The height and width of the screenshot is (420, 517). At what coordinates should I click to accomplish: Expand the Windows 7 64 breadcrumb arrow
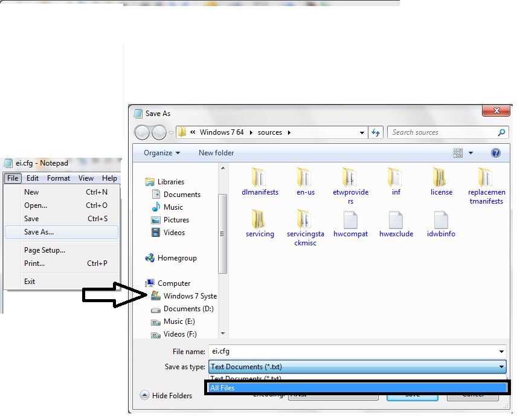[251, 132]
